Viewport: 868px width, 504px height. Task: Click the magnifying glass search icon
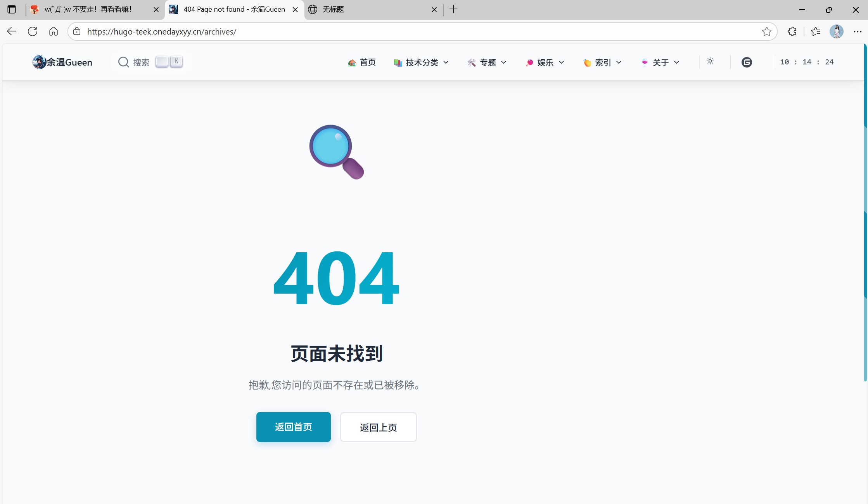[123, 62]
